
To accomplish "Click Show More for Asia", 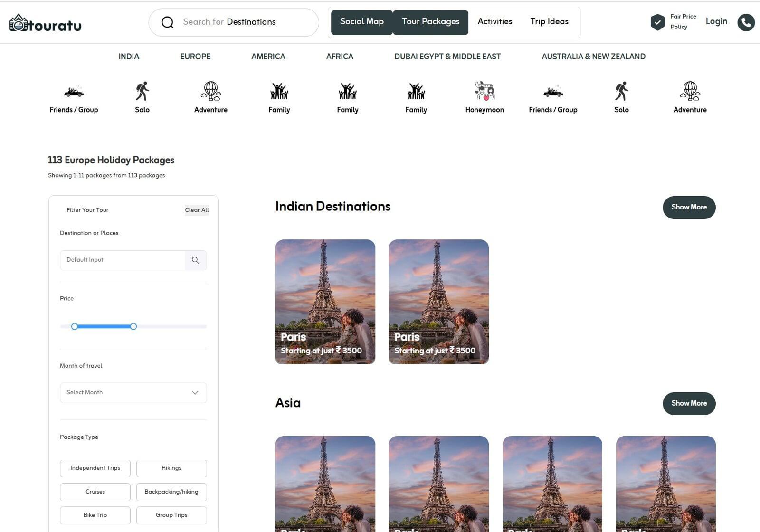I will click(689, 404).
